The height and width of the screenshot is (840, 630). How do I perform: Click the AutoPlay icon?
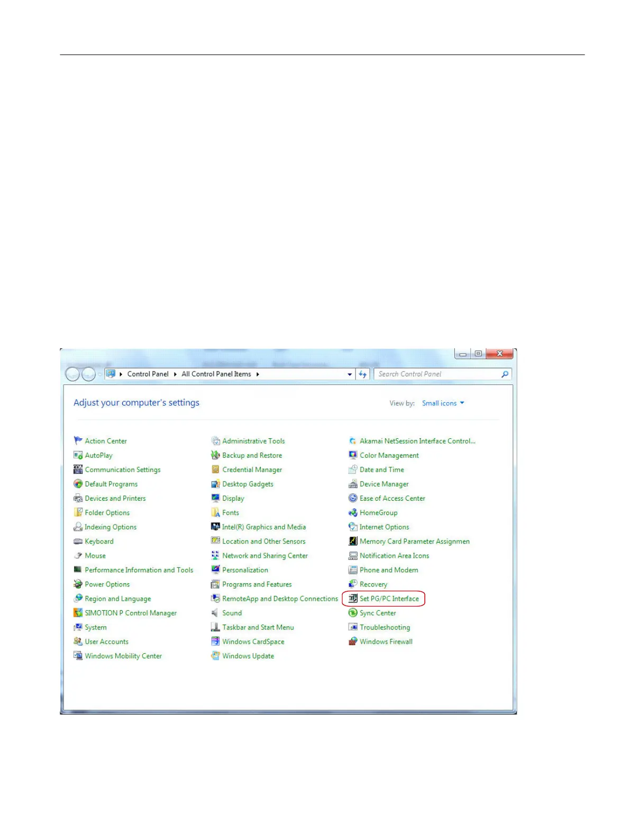tap(78, 455)
